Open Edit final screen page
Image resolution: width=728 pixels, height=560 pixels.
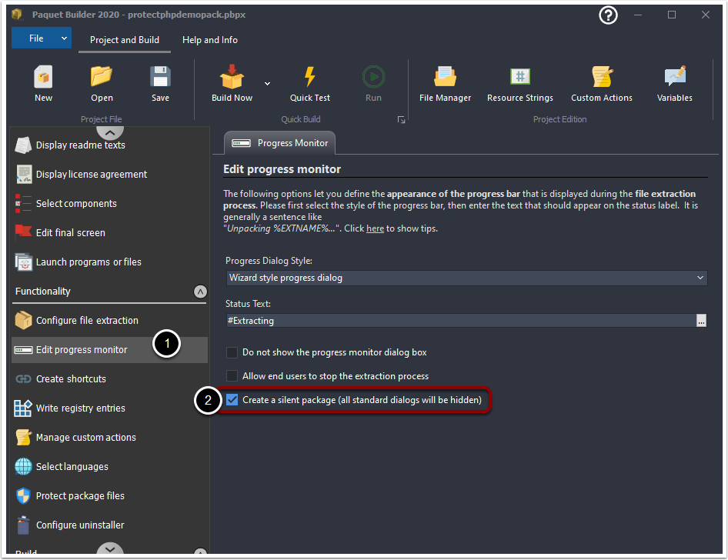coord(109,233)
